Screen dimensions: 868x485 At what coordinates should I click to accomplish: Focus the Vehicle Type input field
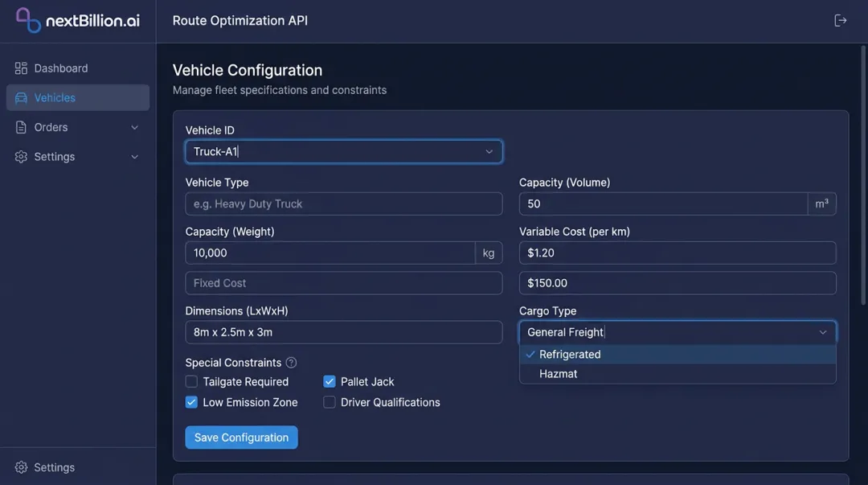(x=344, y=204)
